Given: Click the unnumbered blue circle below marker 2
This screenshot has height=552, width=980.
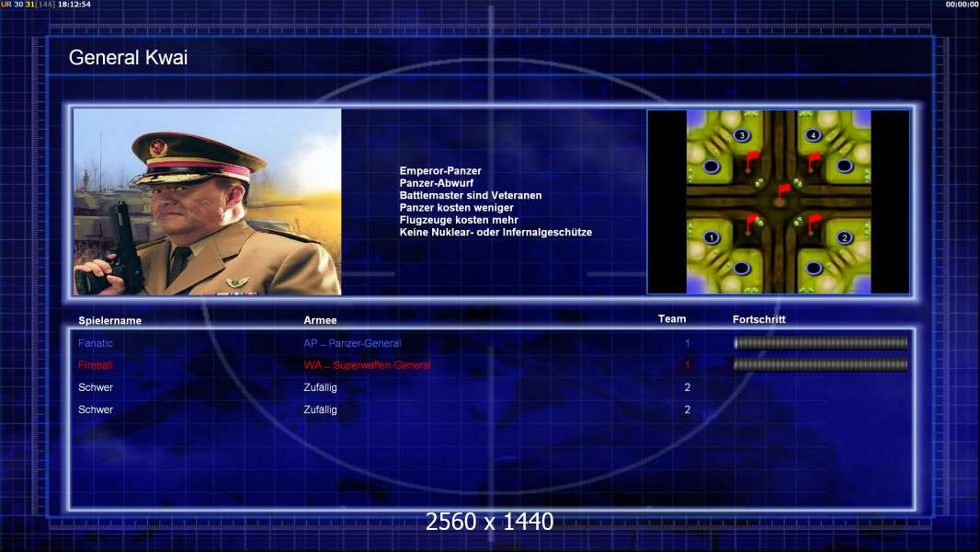Looking at the screenshot, I should (813, 269).
